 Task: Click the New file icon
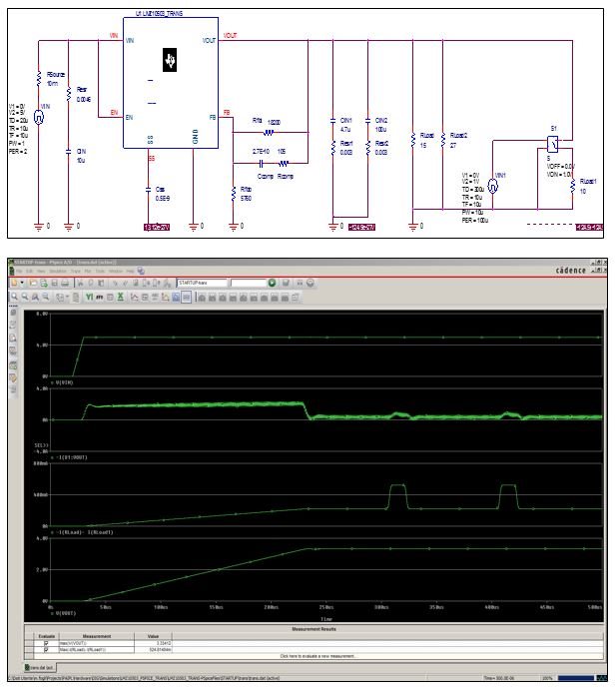point(15,283)
